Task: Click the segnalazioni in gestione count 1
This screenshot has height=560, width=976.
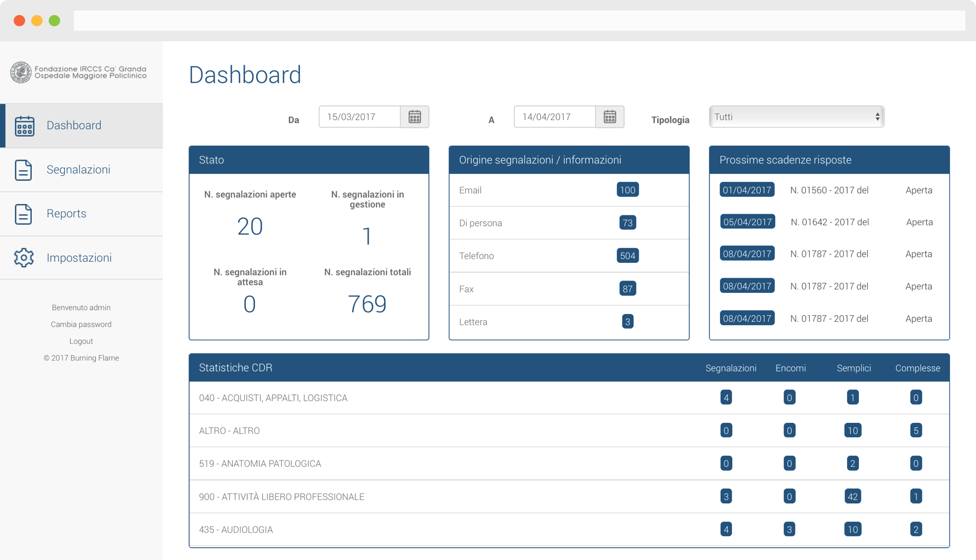Action: pyautogui.click(x=367, y=236)
